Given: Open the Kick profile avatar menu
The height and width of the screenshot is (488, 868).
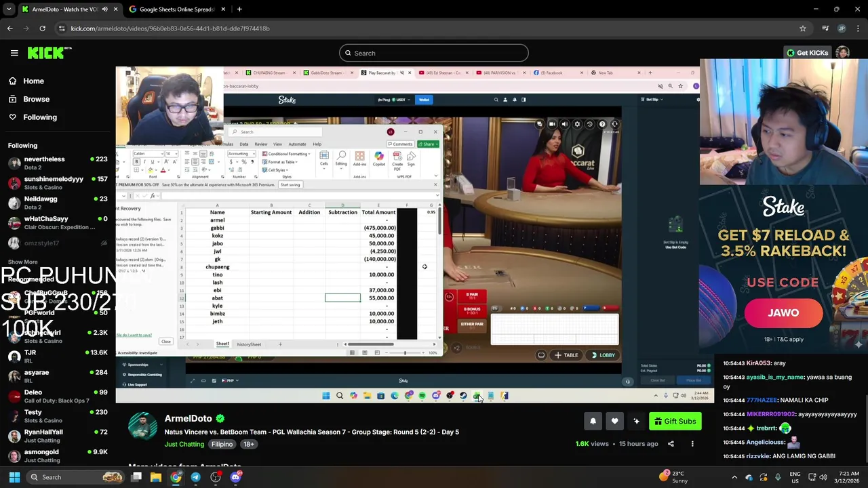Looking at the screenshot, I should pyautogui.click(x=842, y=53).
